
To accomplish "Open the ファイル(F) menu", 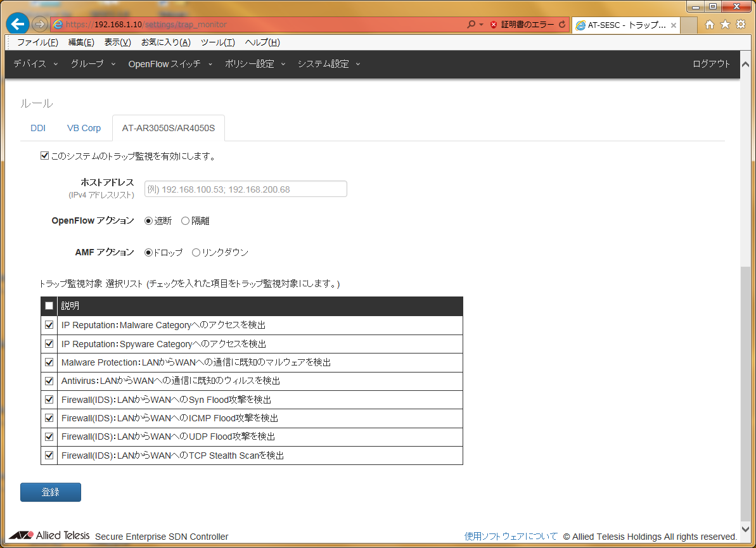I will coord(37,42).
